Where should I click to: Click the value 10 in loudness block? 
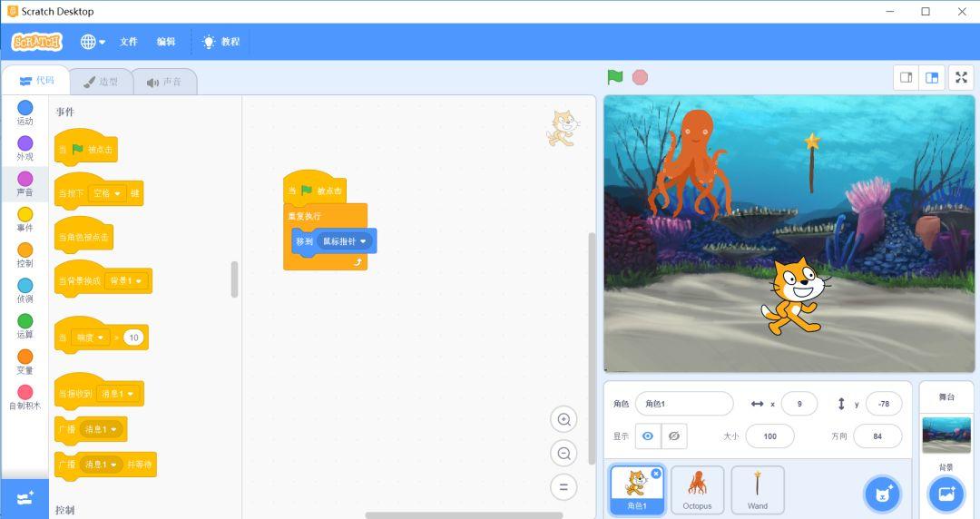(x=133, y=338)
